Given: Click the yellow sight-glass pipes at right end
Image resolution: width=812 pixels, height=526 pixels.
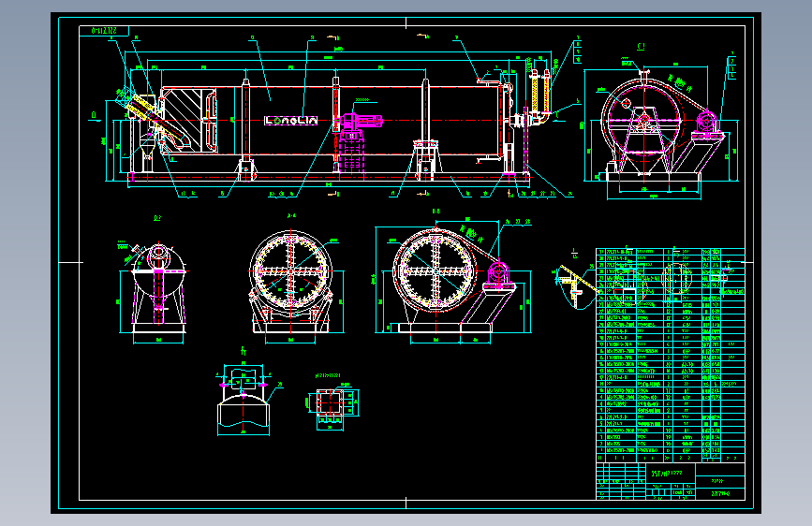Looking at the screenshot, I should pos(540,92).
